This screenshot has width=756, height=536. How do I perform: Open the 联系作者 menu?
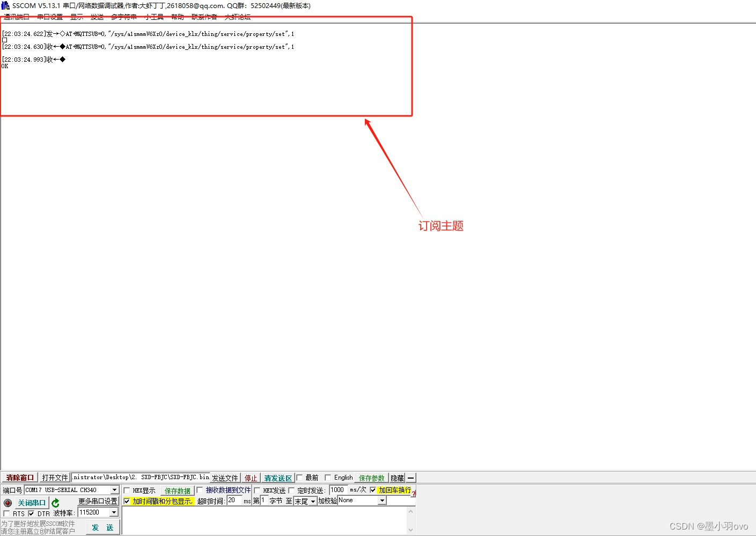click(204, 17)
